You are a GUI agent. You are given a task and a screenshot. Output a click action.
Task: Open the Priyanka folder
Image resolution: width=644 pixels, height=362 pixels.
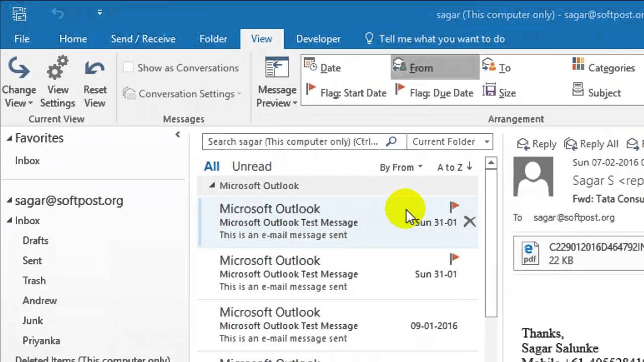(x=41, y=340)
